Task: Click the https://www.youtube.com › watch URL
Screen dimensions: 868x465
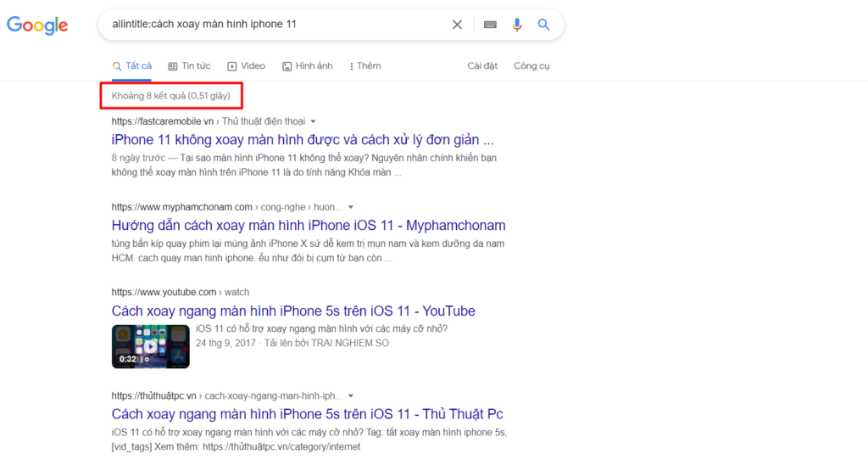Action: 181,292
